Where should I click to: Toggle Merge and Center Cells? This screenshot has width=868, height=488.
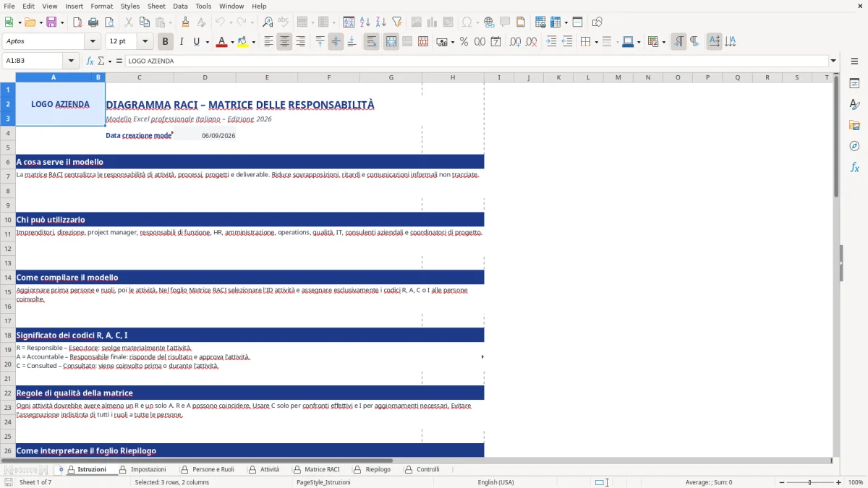point(391,42)
